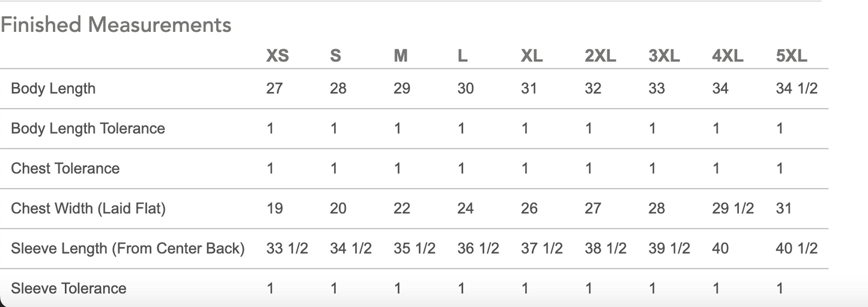Select the Sleeve Tolerance row label
Image resolution: width=868 pixels, height=307 pixels.
68,288
